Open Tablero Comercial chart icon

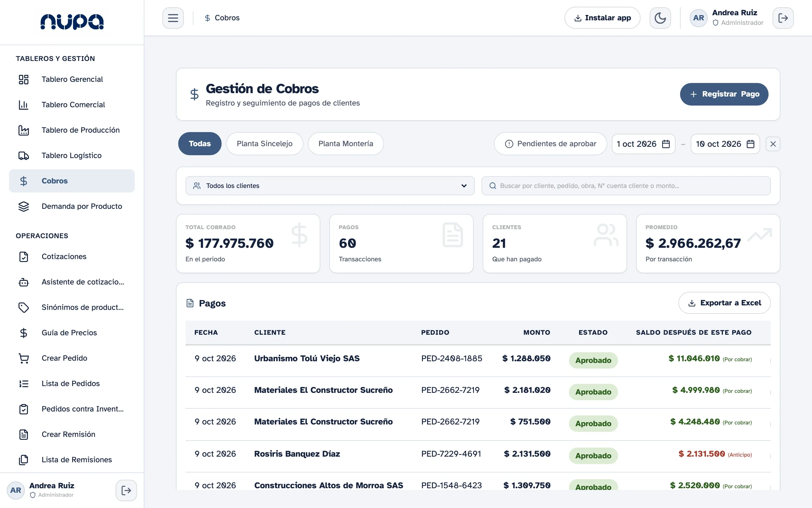23,105
